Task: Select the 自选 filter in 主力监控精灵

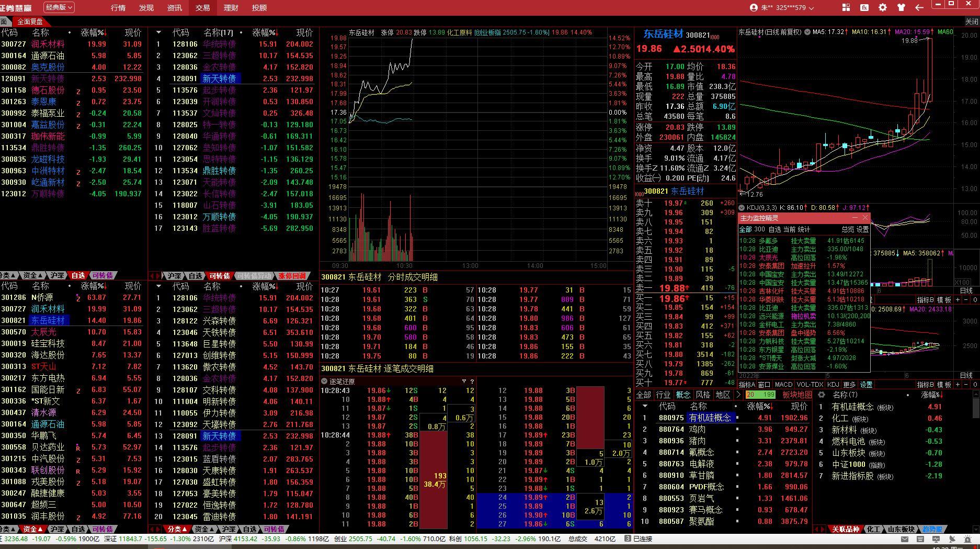Action: tap(774, 229)
